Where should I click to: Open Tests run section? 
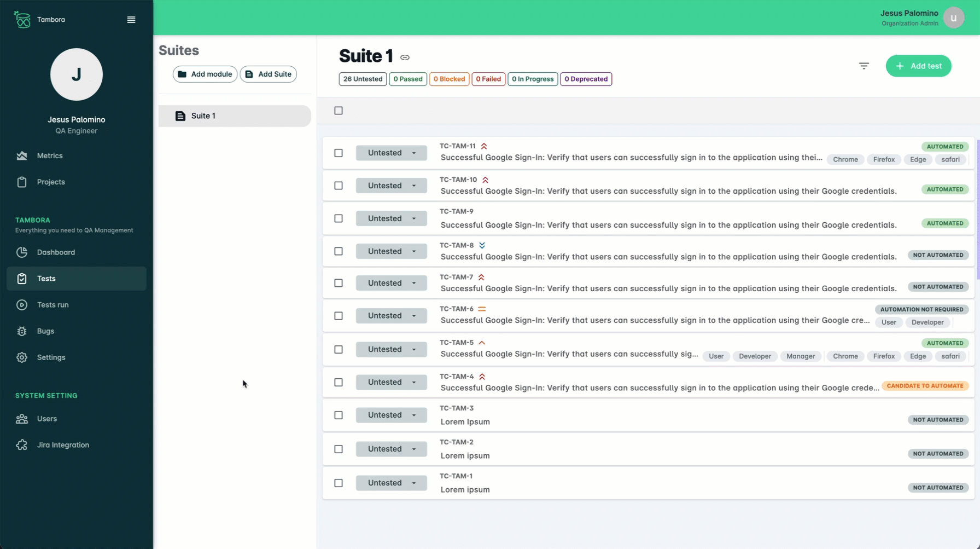pyautogui.click(x=77, y=305)
